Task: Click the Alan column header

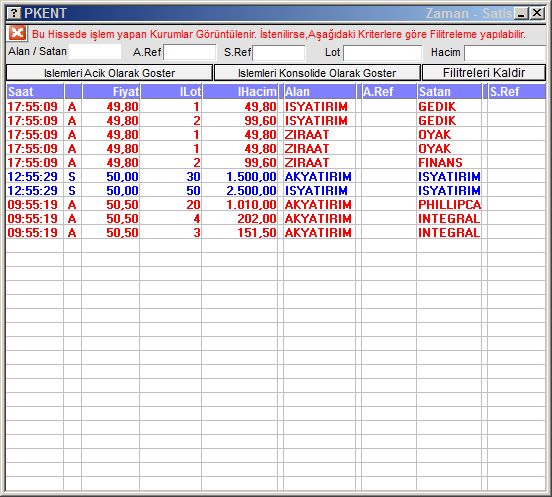Action: (x=320, y=92)
